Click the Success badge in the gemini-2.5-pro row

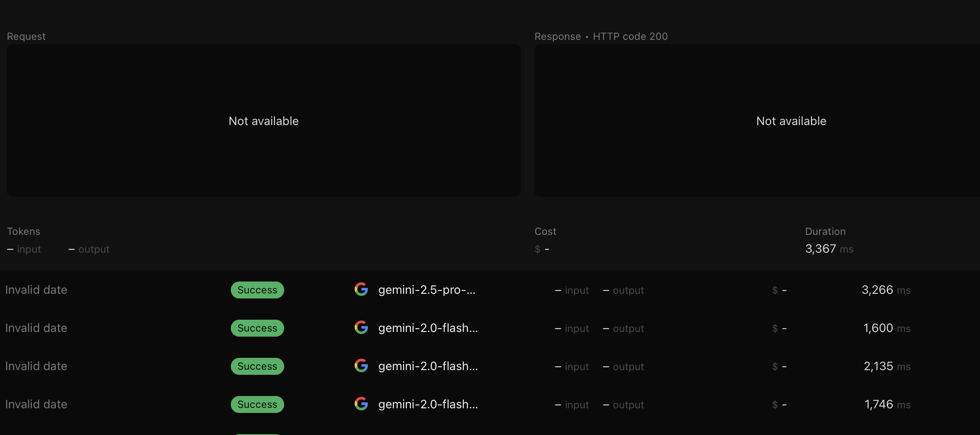tap(257, 290)
